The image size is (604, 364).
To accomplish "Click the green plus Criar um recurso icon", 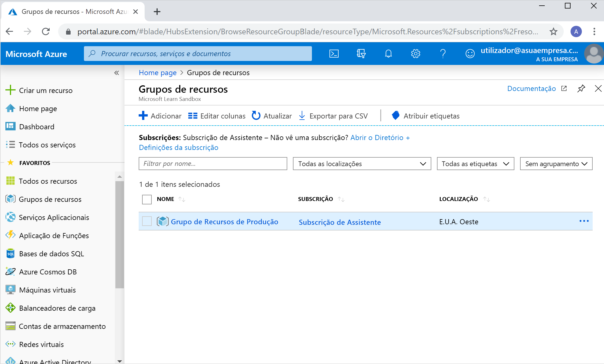I will 10,90.
